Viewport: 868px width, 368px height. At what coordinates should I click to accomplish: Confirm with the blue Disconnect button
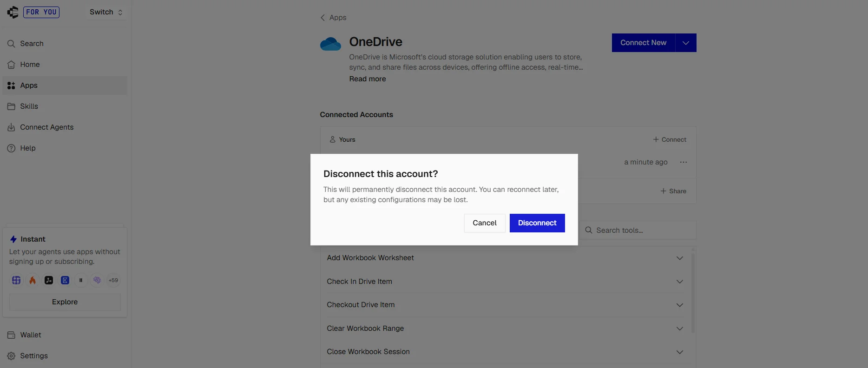[x=537, y=223]
